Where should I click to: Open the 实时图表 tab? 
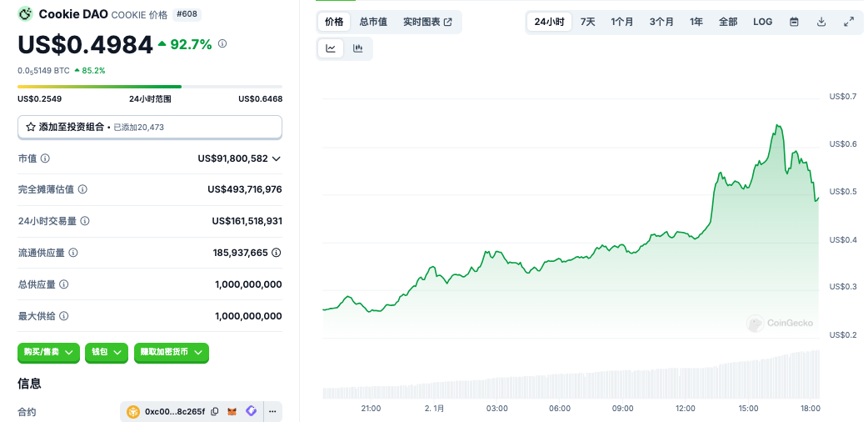(x=427, y=22)
